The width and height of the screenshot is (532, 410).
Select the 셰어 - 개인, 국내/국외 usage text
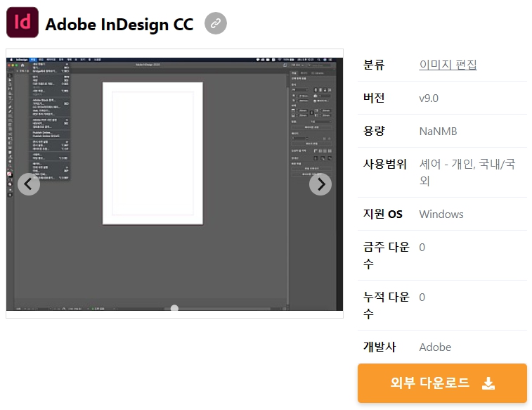(x=467, y=172)
